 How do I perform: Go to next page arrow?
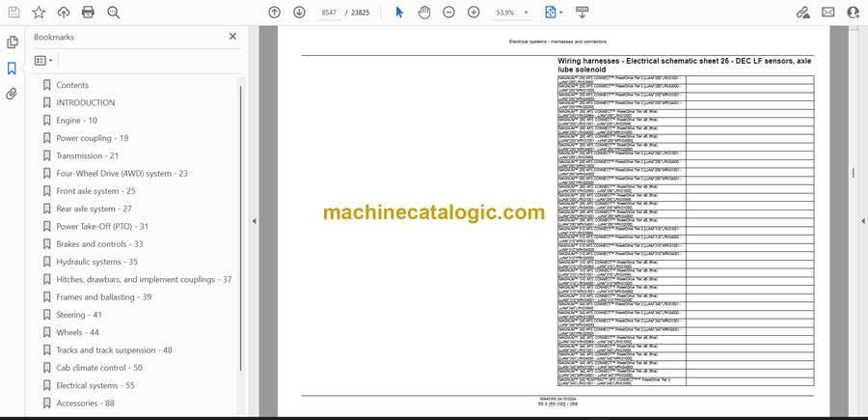point(299,13)
